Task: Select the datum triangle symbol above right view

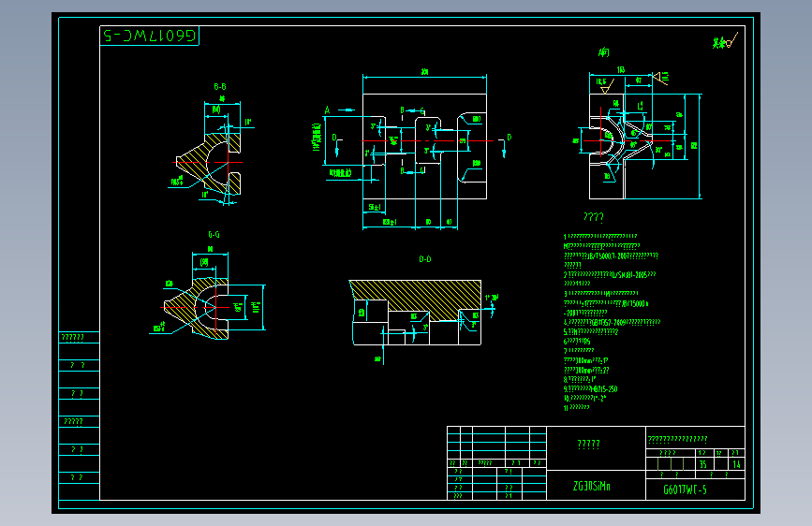Action: click(660, 77)
